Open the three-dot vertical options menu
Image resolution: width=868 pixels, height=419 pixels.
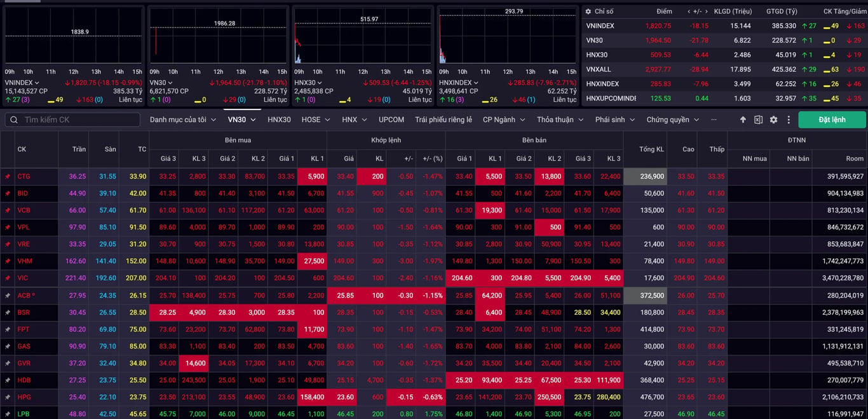tap(789, 120)
